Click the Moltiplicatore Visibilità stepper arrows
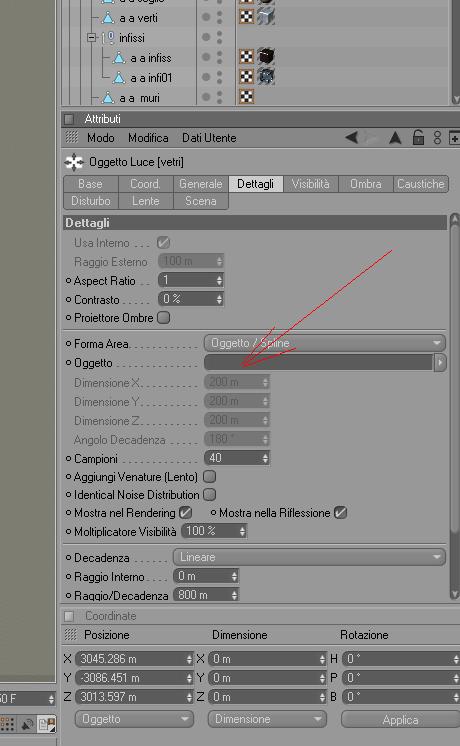This screenshot has height=746, width=460. pyautogui.click(x=243, y=531)
